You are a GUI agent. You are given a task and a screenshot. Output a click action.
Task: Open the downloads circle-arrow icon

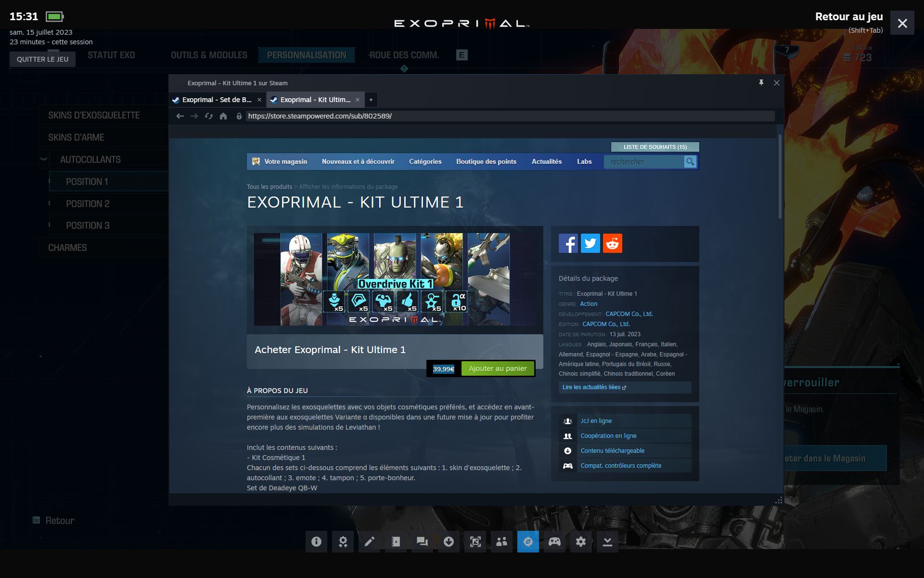pos(449,542)
